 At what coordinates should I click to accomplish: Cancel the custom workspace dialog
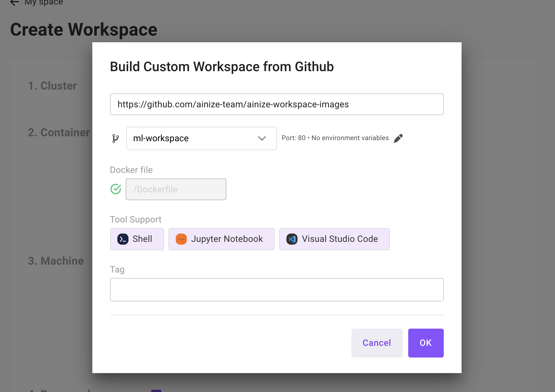point(377,343)
